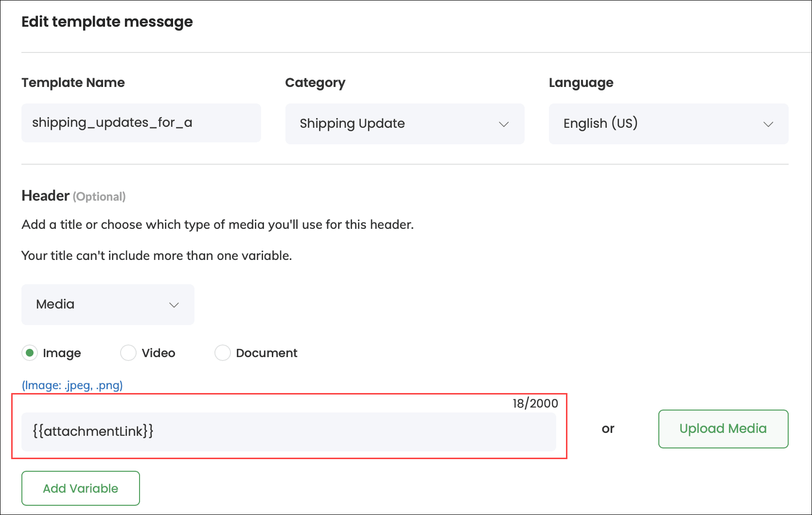
Task: Click the Edit template message heading
Action: pos(107,22)
